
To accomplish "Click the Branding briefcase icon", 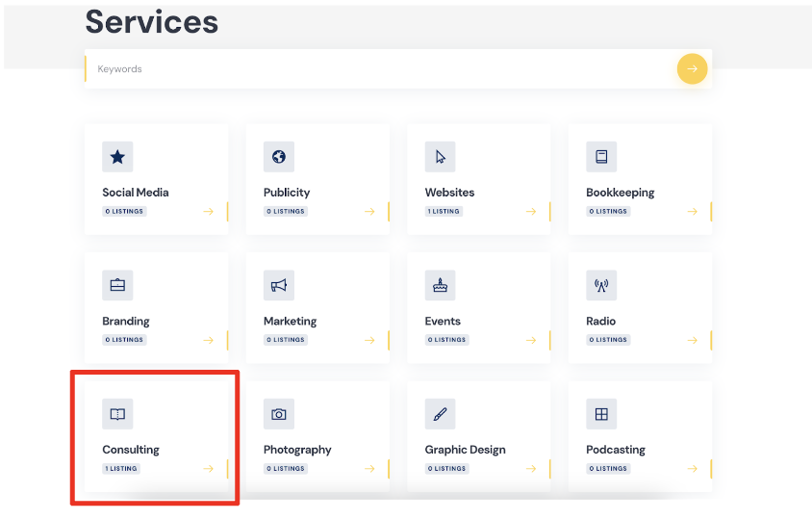I will (x=117, y=285).
